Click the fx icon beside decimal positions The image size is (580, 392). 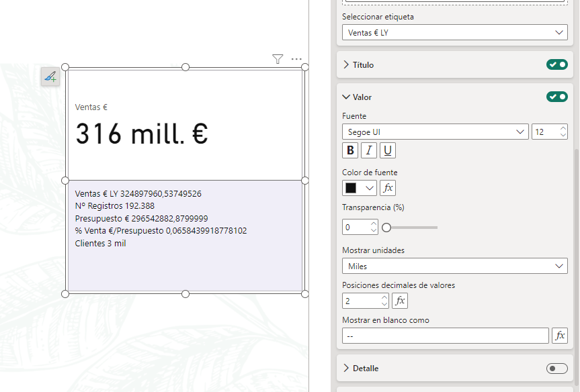click(400, 301)
